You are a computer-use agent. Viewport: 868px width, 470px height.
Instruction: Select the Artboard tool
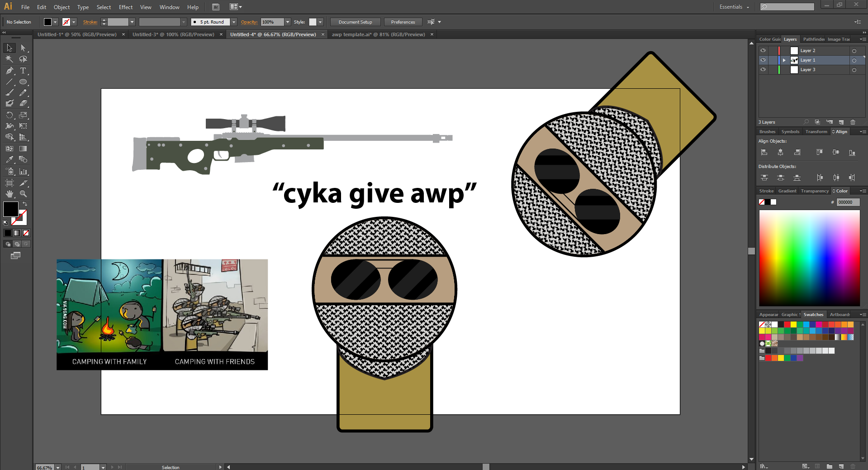point(9,183)
